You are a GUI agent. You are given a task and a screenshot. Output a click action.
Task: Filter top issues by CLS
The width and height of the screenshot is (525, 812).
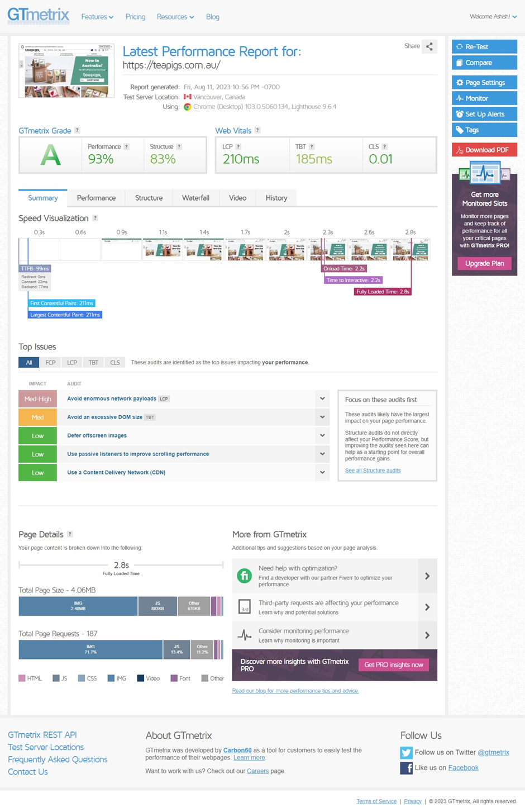coord(115,363)
